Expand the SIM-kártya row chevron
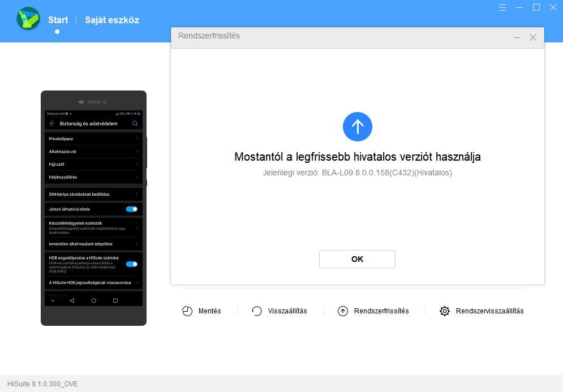 coord(137,194)
